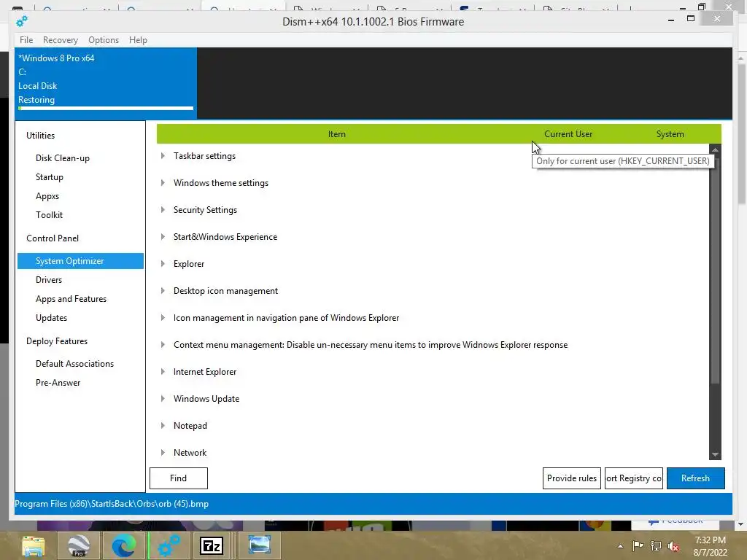Go to Disk Clean-up
Image resolution: width=747 pixels, height=560 pixels.
63,158
